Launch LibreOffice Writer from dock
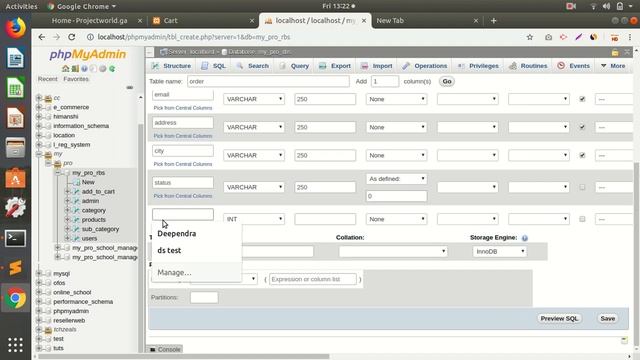Image resolution: width=640 pixels, height=360 pixels. tap(16, 58)
